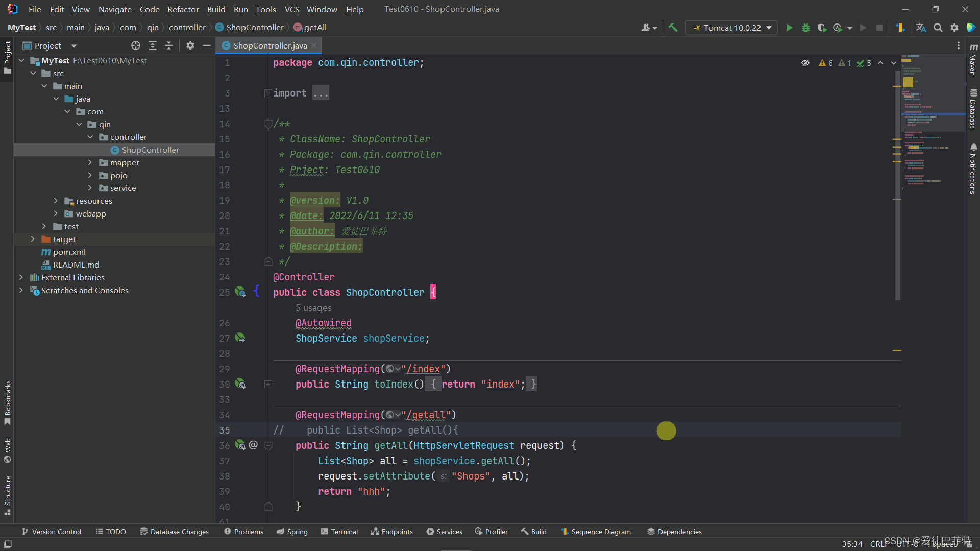Expand the service package

(x=90, y=188)
